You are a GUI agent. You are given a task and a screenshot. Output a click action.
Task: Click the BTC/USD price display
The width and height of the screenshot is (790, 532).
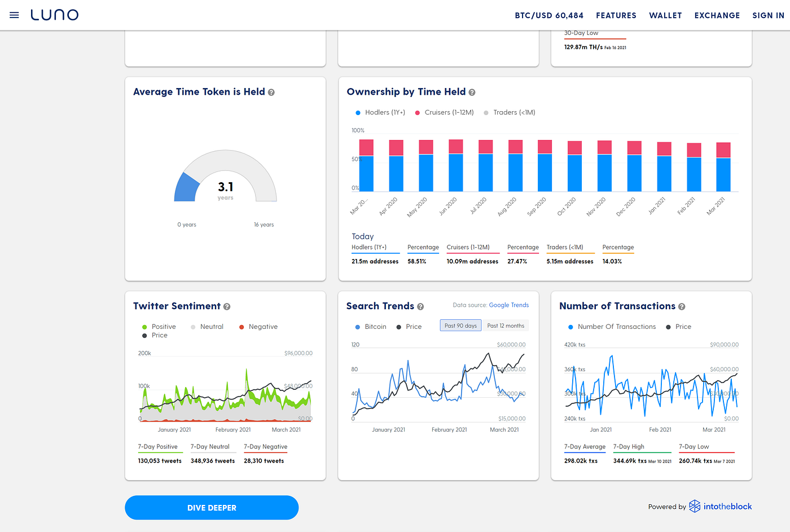coord(549,15)
